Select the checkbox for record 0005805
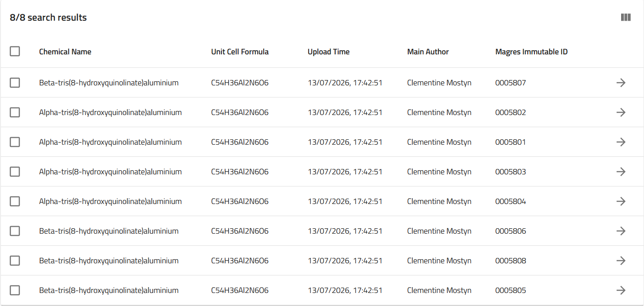Viewport: 644px width, 306px height. (x=15, y=290)
